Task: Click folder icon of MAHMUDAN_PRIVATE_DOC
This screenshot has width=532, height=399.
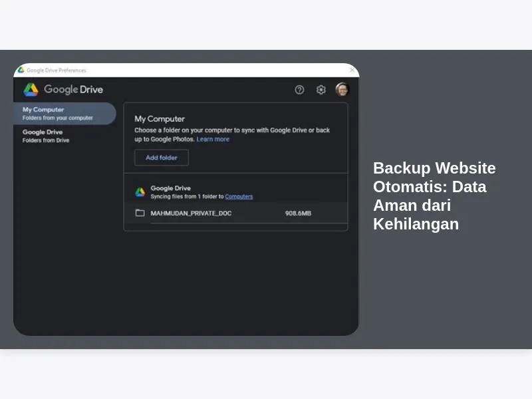Action: coord(140,213)
